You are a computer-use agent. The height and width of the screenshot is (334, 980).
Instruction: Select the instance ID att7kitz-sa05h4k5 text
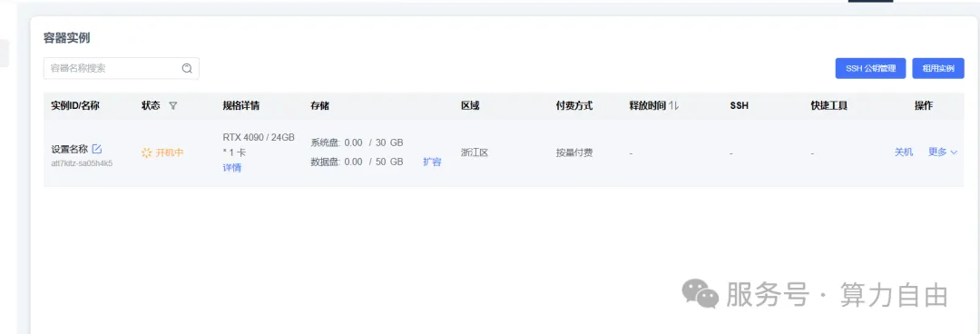click(82, 163)
